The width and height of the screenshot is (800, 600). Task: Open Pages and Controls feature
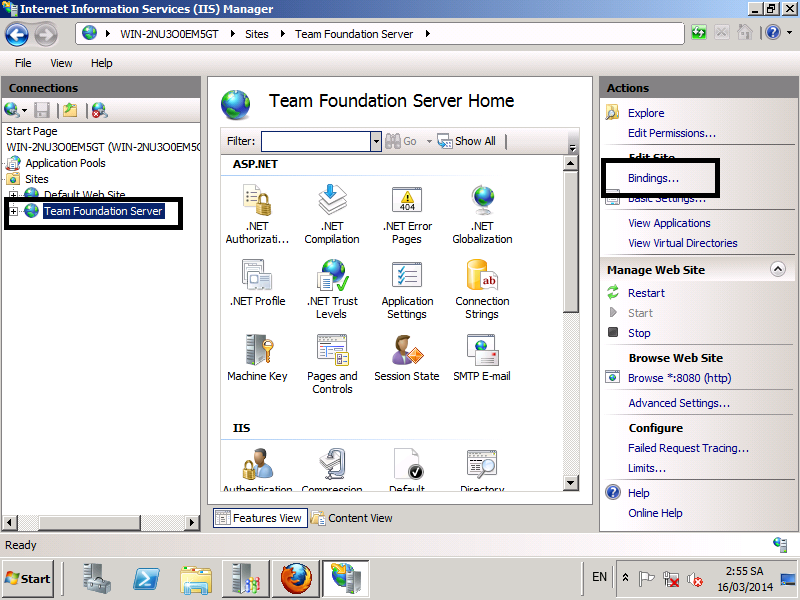tap(332, 364)
